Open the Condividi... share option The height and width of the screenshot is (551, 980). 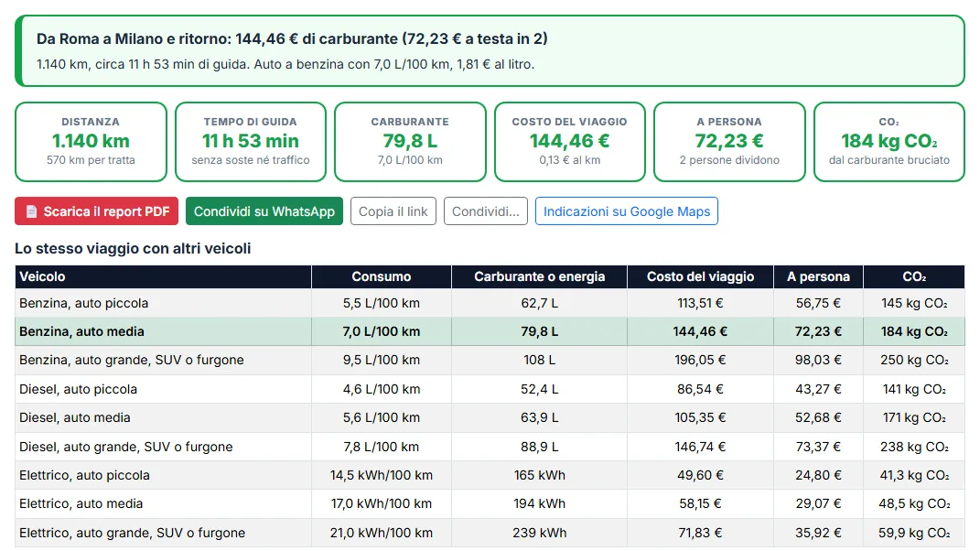(x=486, y=211)
